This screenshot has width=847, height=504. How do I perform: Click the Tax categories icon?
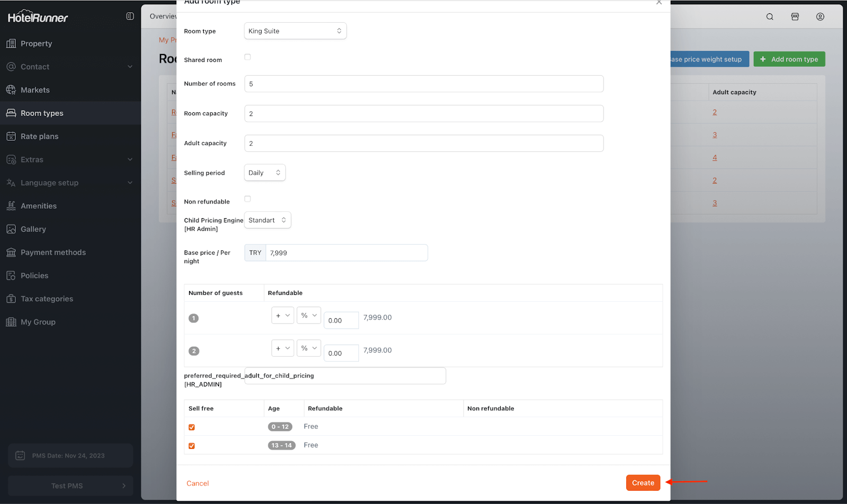[x=11, y=299]
